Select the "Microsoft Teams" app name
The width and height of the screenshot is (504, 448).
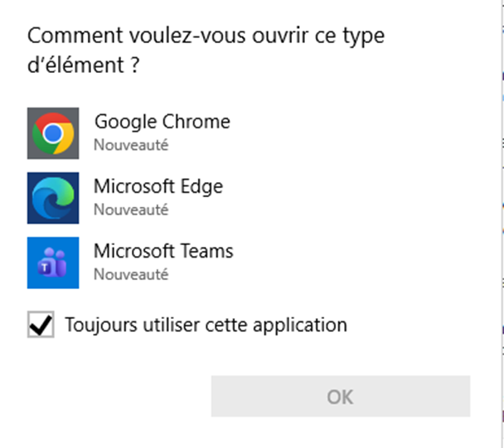(x=163, y=250)
